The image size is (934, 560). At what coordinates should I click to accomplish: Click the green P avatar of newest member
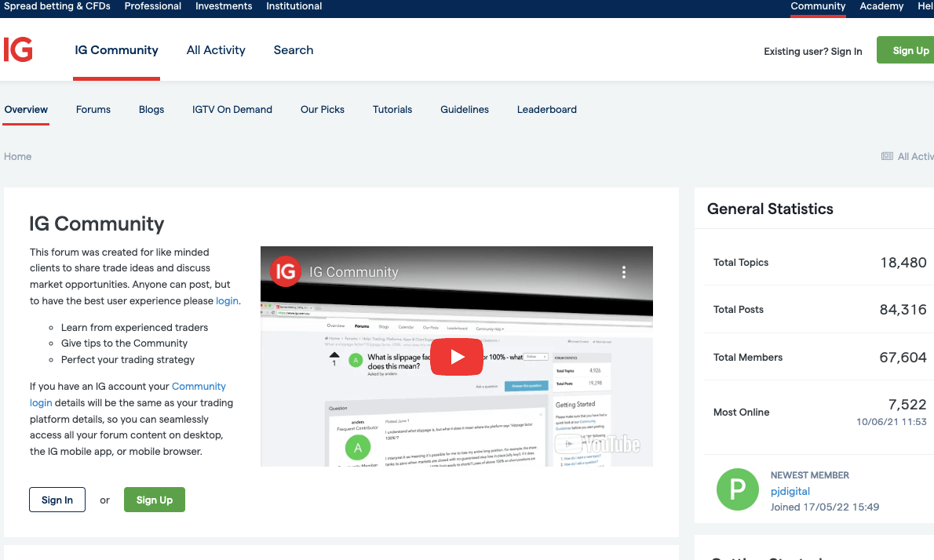[x=738, y=489]
